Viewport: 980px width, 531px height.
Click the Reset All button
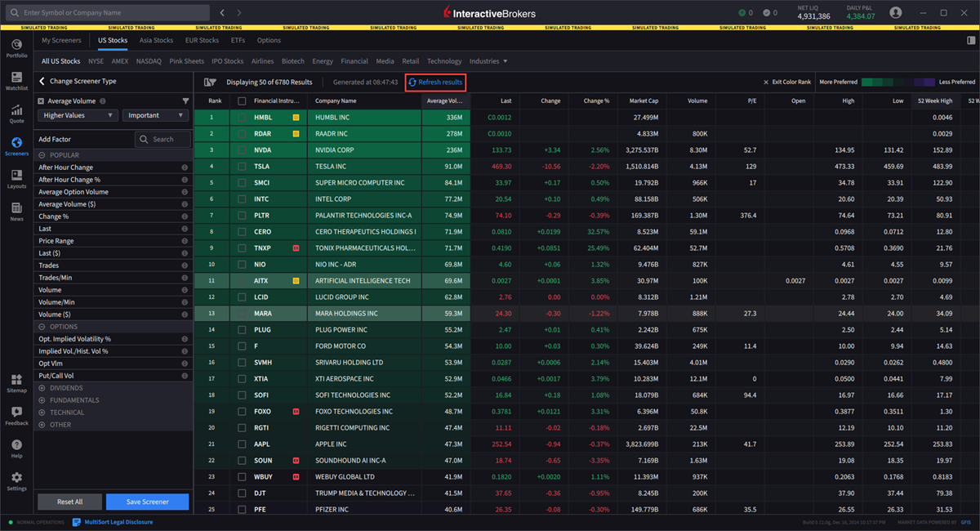(69, 502)
